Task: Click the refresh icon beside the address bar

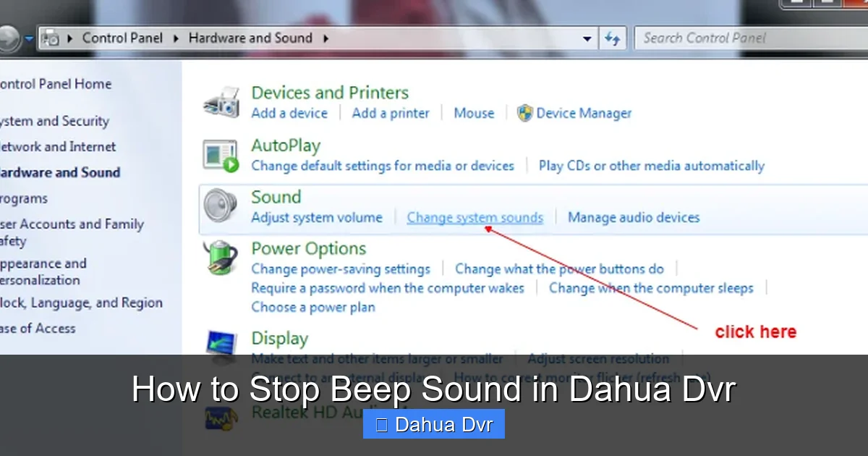Action: coord(614,38)
